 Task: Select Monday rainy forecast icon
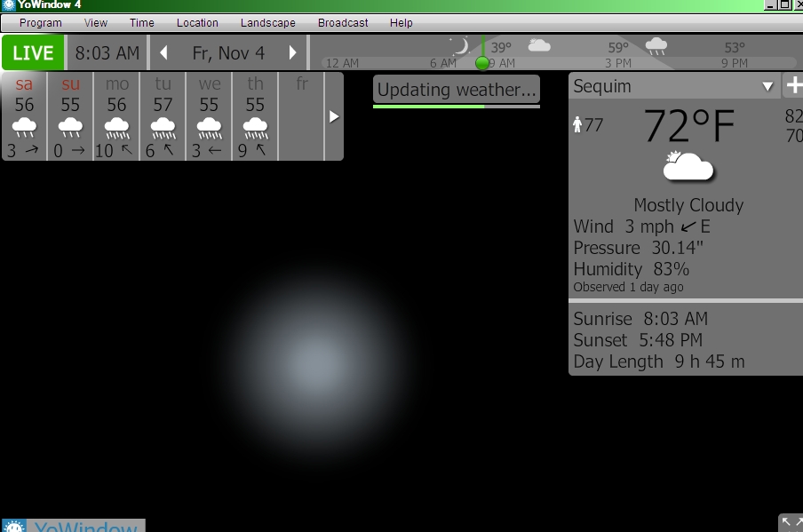point(116,128)
